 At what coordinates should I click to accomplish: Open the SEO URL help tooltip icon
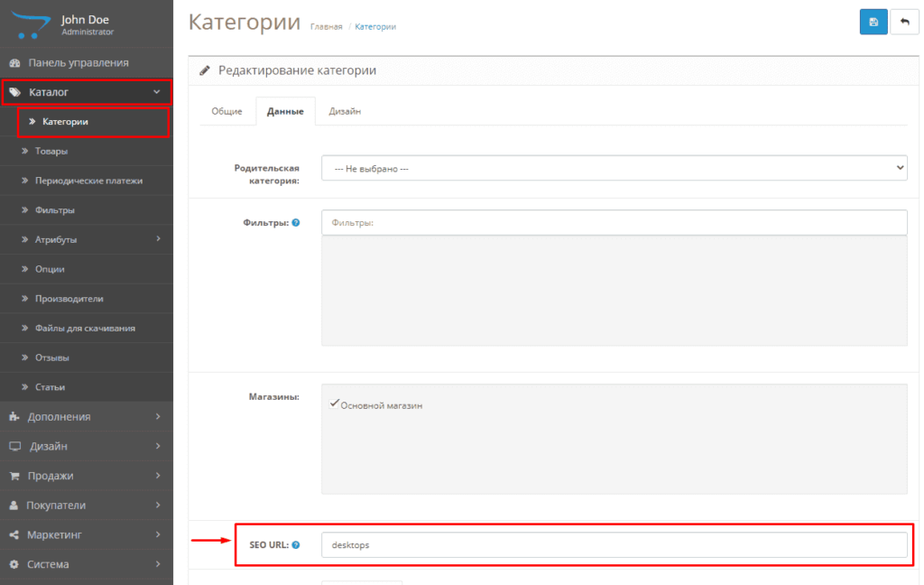tap(296, 544)
